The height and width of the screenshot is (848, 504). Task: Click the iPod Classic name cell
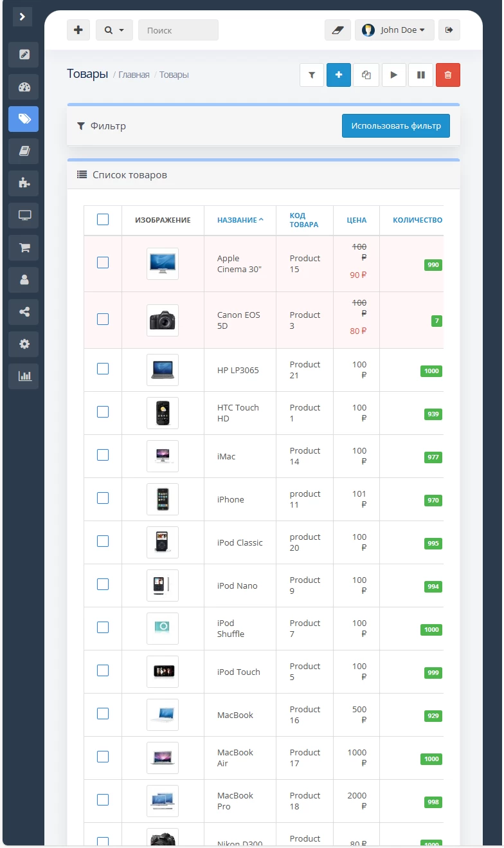pyautogui.click(x=240, y=542)
